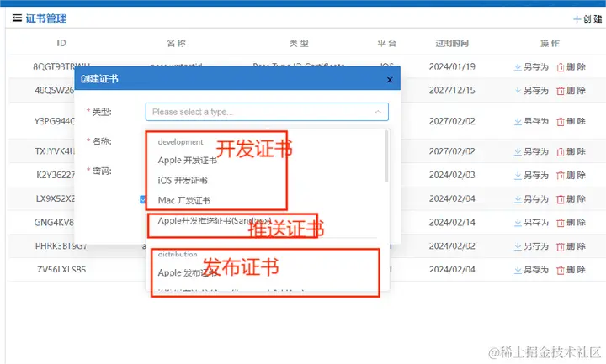Choose iOS 开发证书 option

[183, 180]
